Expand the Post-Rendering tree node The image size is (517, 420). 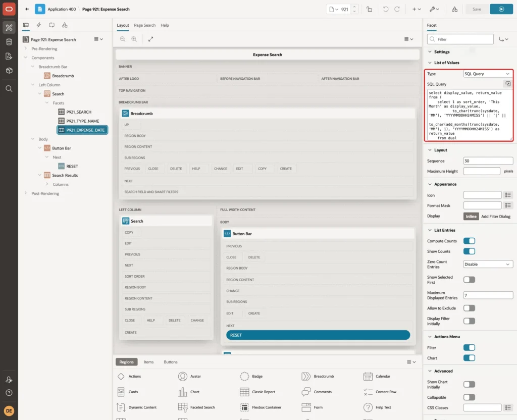point(26,193)
